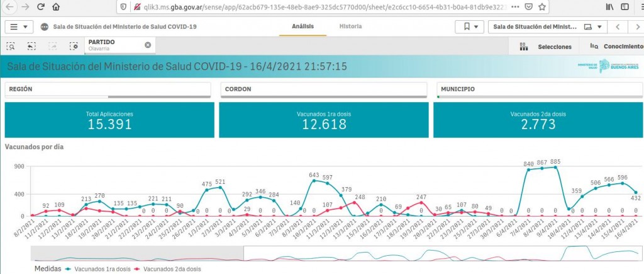Click the Vacunados 1ra dosis 12.618 KPI
The width and height of the screenshot is (644, 274).
324,120
